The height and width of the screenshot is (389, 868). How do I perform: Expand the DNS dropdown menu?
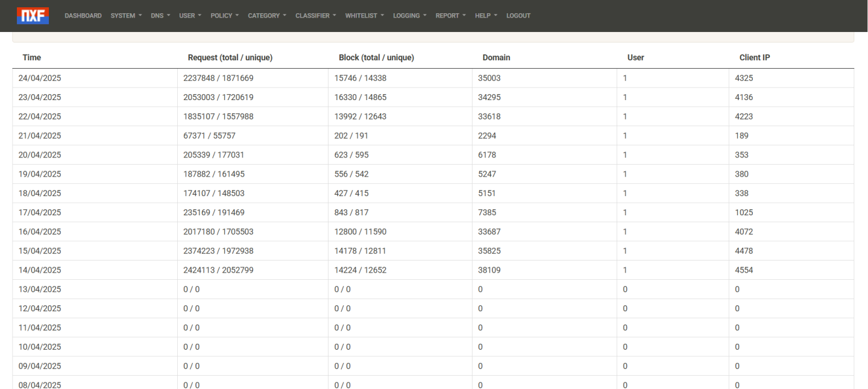(160, 16)
